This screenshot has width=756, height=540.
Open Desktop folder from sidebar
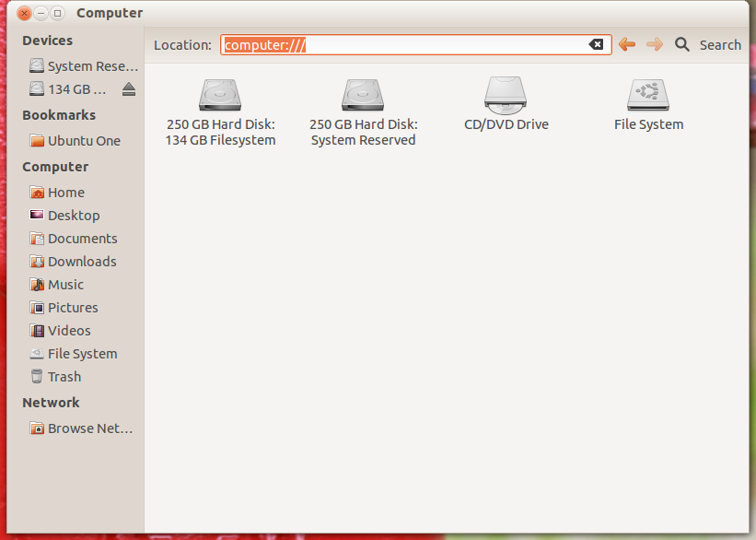tap(73, 216)
